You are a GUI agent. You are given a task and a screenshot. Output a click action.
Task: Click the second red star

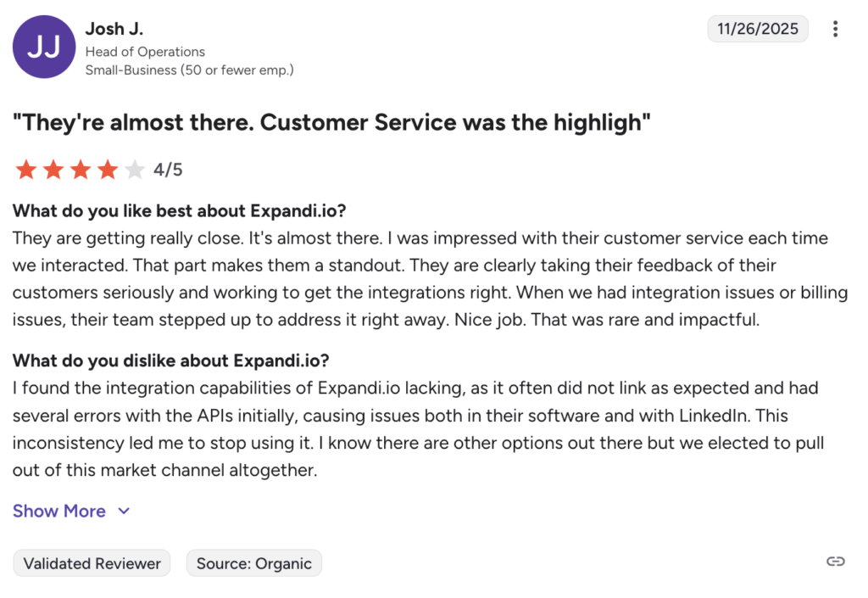(53, 170)
